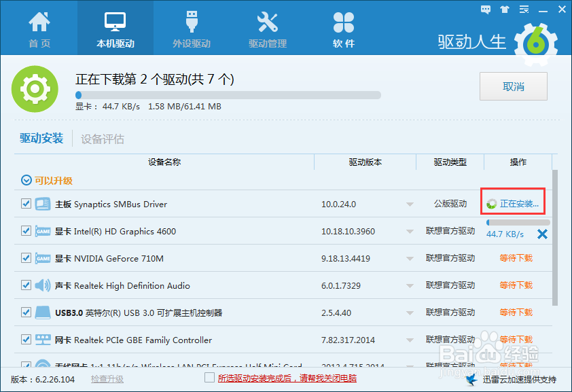Open the feedback message icon in titlebar
The height and width of the screenshot is (392, 572).
click(485, 9)
